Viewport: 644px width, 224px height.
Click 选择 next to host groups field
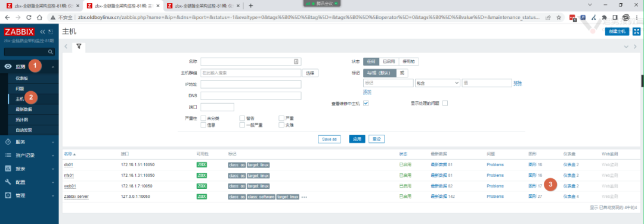point(311,73)
